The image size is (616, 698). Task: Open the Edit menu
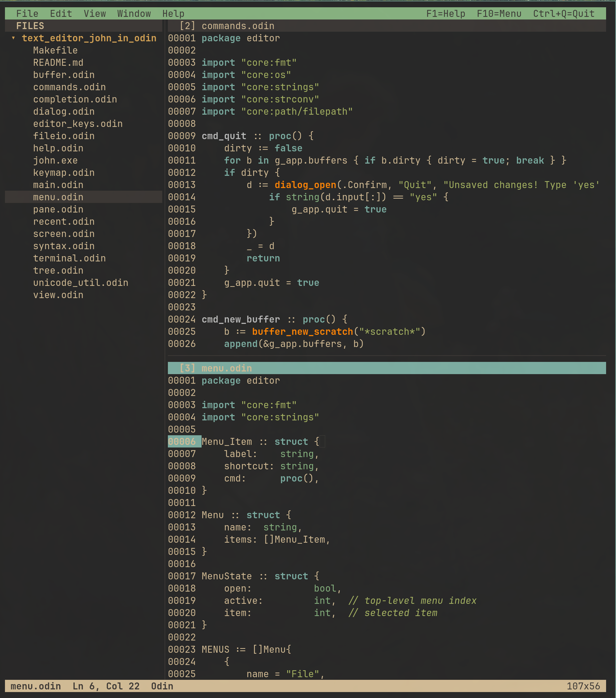pyautogui.click(x=61, y=14)
